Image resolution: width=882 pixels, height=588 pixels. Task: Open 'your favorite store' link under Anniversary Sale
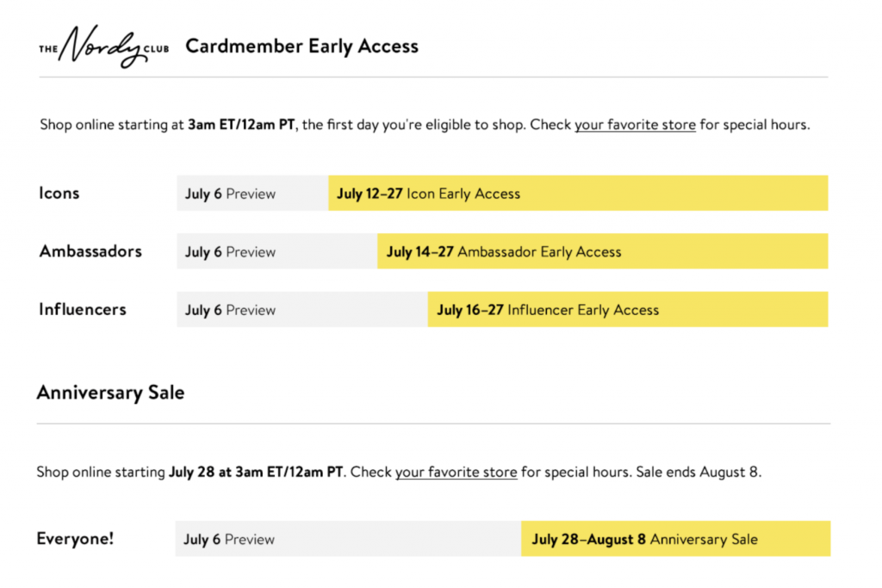pyautogui.click(x=456, y=472)
